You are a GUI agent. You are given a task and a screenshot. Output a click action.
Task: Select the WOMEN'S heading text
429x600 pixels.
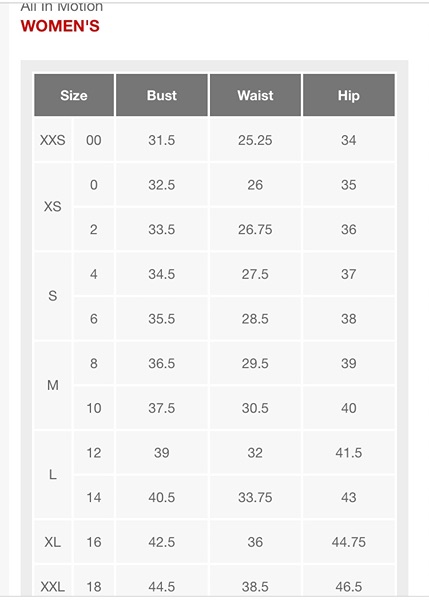click(60, 26)
